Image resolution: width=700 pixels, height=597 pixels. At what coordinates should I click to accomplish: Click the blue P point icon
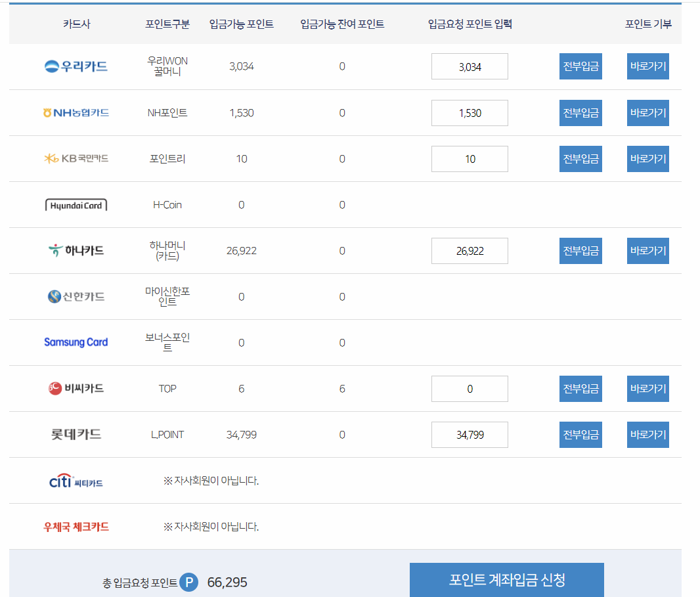188,581
